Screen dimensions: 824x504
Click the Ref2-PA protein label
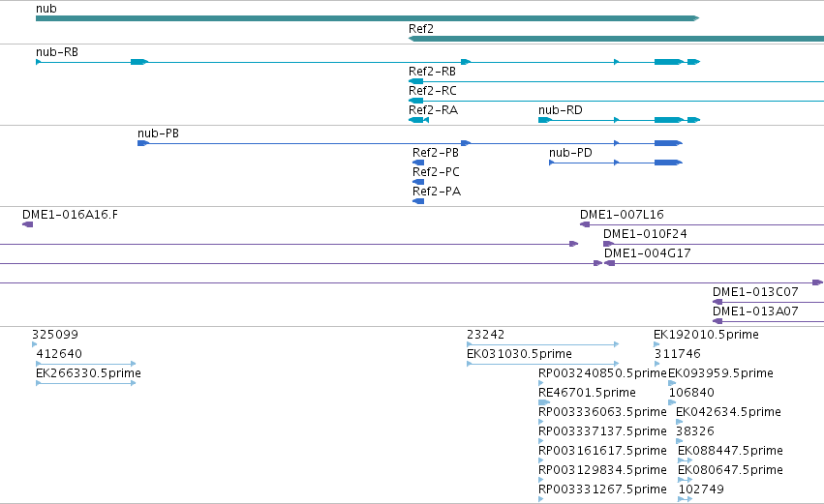click(436, 192)
